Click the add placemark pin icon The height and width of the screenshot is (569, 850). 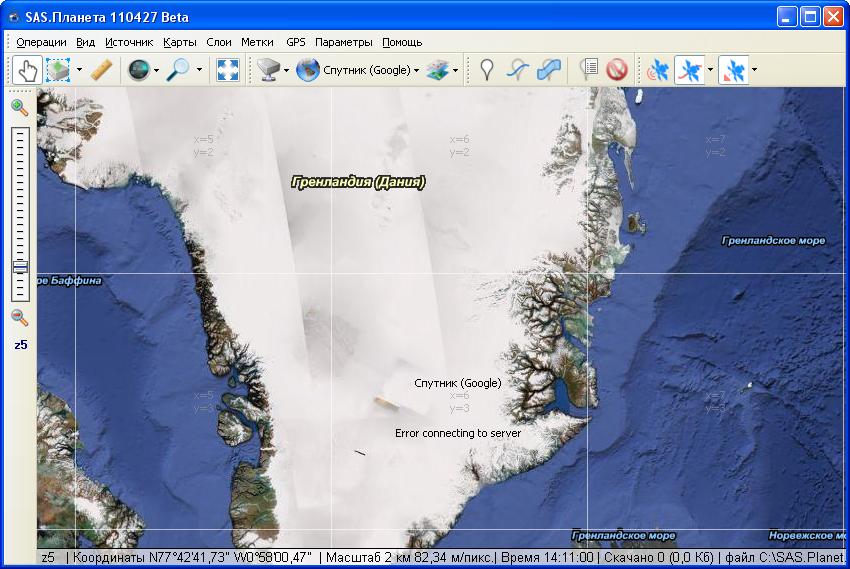(487, 70)
